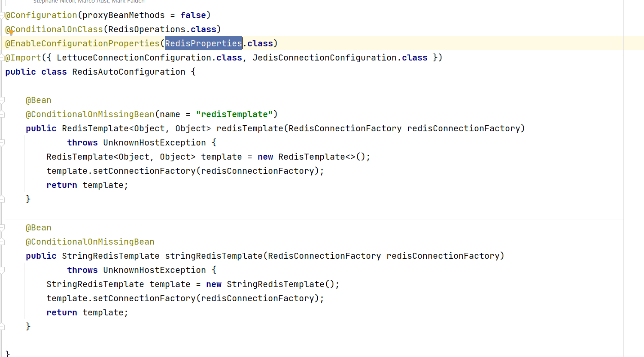
Task: Fold the redisTemplate method body at throws line
Action: tap(2, 143)
